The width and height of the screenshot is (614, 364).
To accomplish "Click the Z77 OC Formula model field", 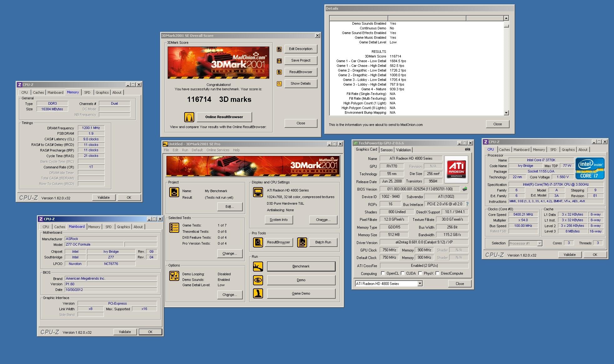I will pyautogui.click(x=94, y=245).
